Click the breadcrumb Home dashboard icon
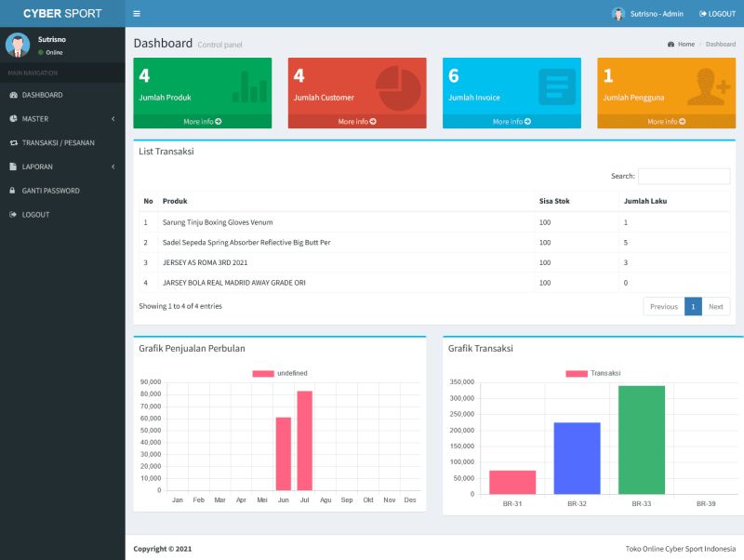 click(671, 44)
